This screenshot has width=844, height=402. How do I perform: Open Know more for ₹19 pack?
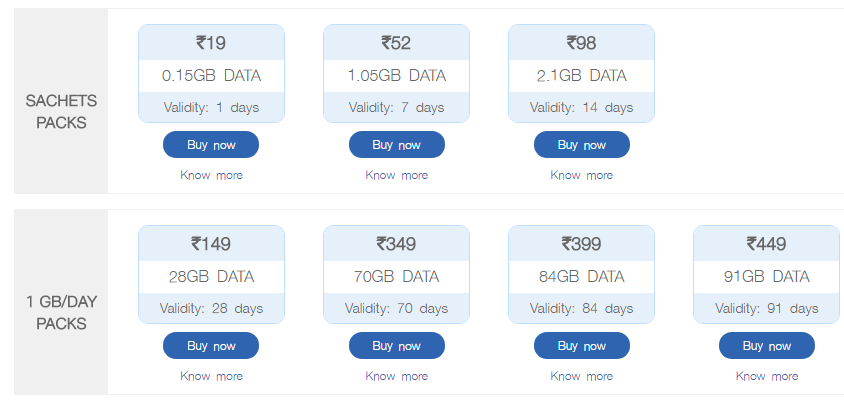[212, 175]
